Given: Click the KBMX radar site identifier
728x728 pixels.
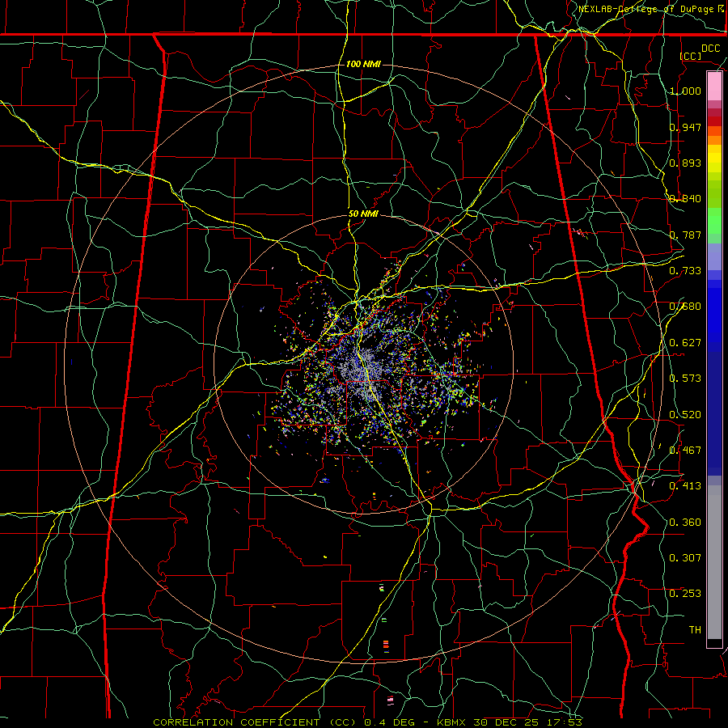Looking at the screenshot, I should 453,722.
